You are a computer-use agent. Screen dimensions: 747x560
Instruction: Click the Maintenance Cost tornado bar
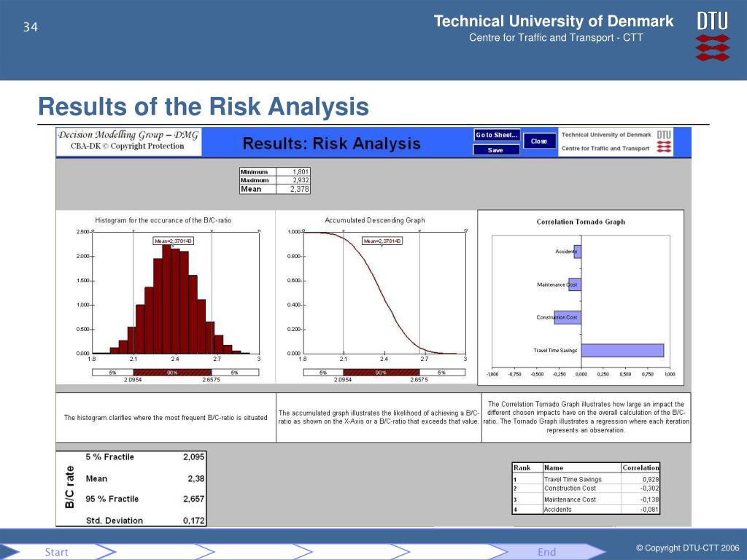click(575, 284)
